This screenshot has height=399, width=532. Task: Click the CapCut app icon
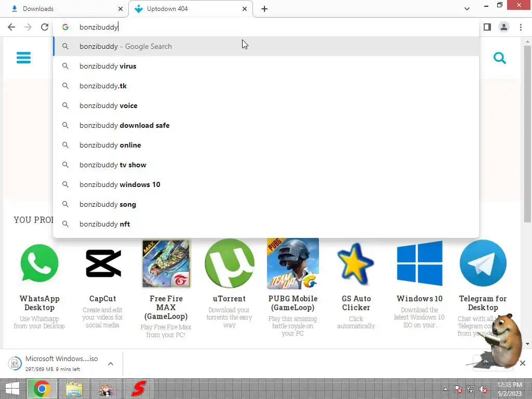click(x=103, y=263)
